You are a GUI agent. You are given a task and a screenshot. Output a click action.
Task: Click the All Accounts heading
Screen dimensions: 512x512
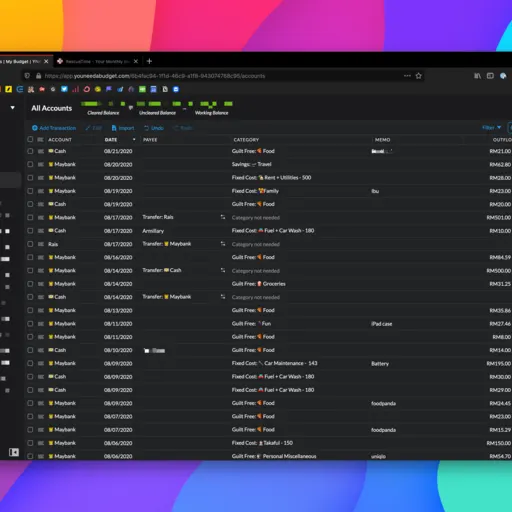point(52,108)
